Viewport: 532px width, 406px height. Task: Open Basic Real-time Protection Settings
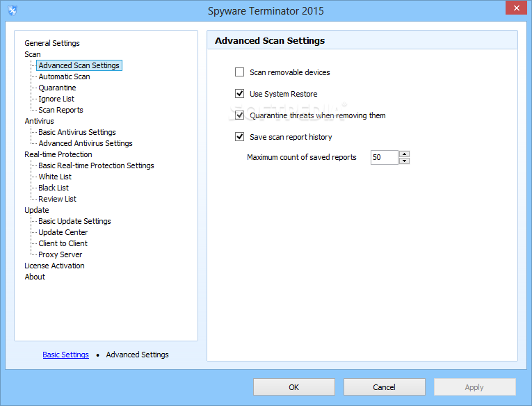(96, 165)
